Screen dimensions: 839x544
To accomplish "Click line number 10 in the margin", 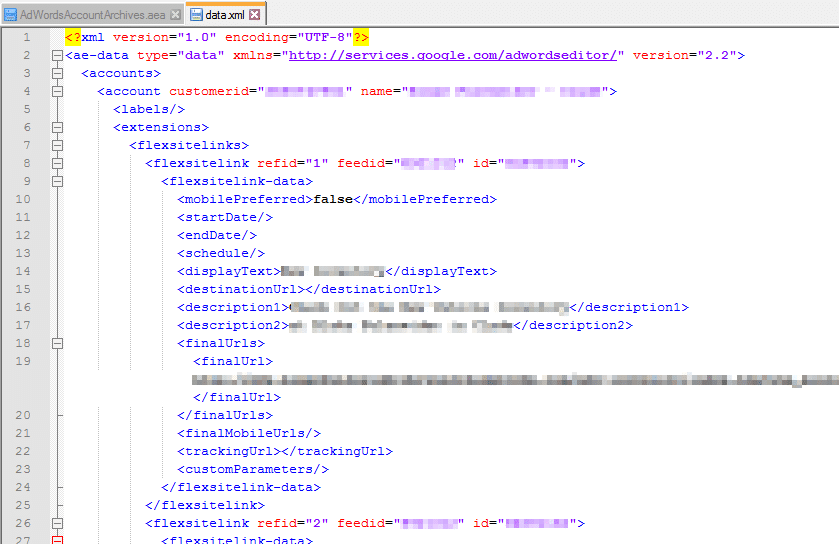I will point(23,199).
